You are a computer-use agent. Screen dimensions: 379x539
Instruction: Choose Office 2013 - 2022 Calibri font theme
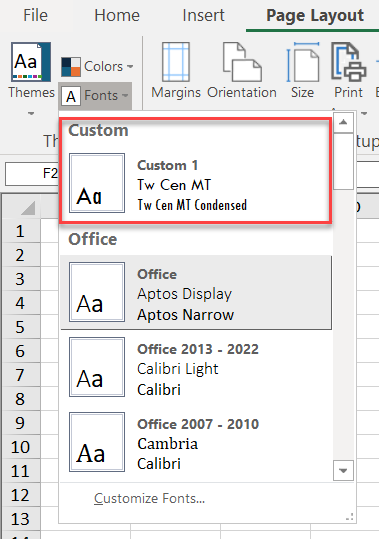click(x=196, y=367)
